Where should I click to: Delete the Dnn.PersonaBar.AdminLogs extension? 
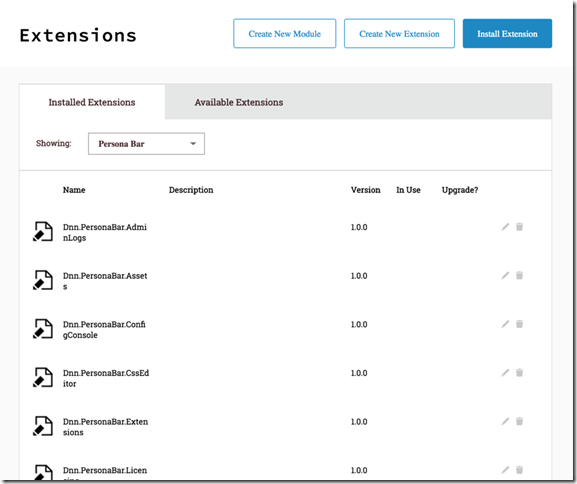(x=519, y=227)
